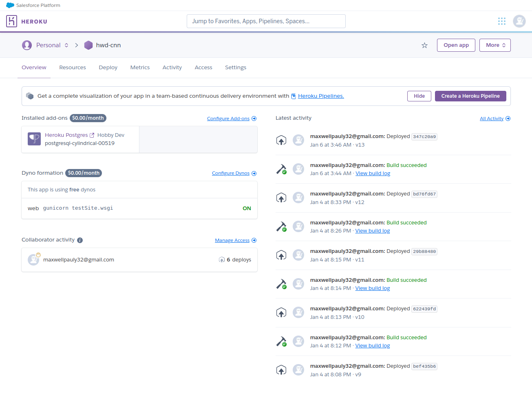This screenshot has height=393, width=532.
Task: Click the deploy icon for 622439fd deployment
Action: pos(281,313)
